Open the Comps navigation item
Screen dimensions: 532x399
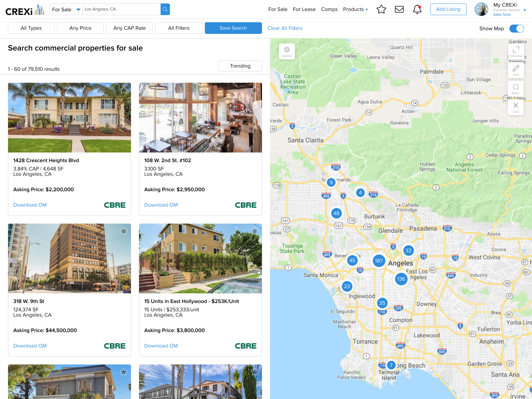[329, 9]
